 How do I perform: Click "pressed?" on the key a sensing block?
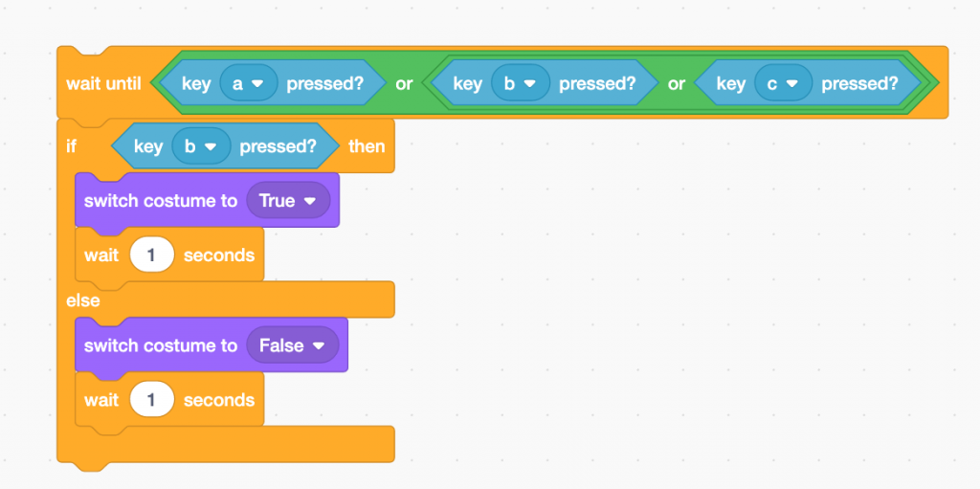click(x=324, y=83)
